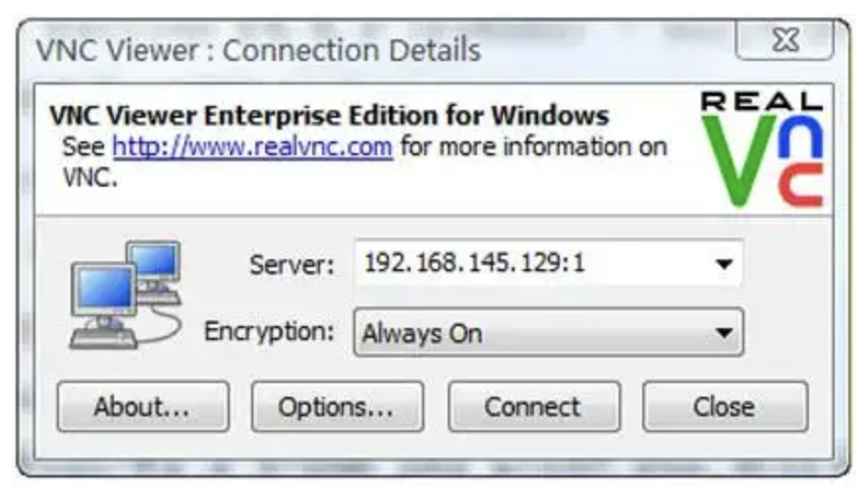Click the front monitor in the computers icon
Screen dimensions: 868x497
point(103,291)
